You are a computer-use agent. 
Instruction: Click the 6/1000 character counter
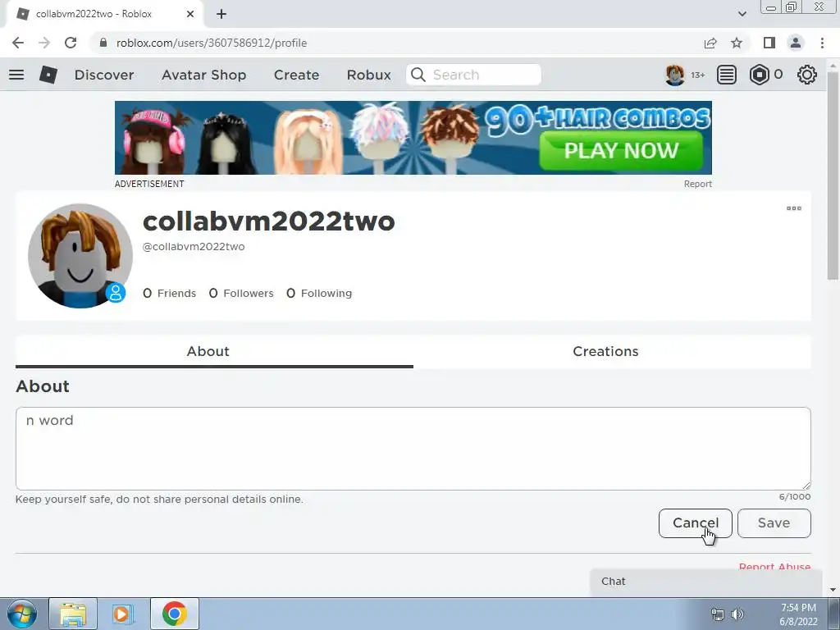click(794, 496)
